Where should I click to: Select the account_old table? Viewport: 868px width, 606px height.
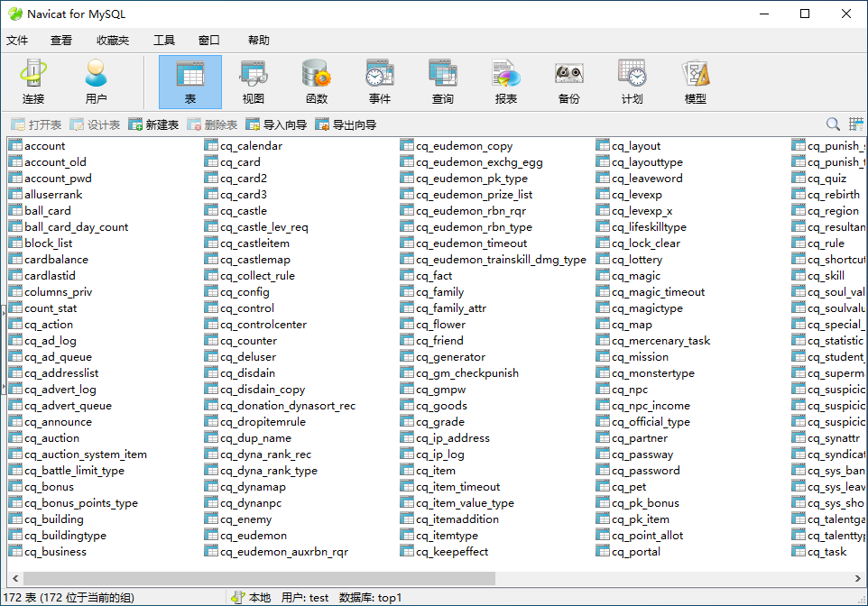55,162
